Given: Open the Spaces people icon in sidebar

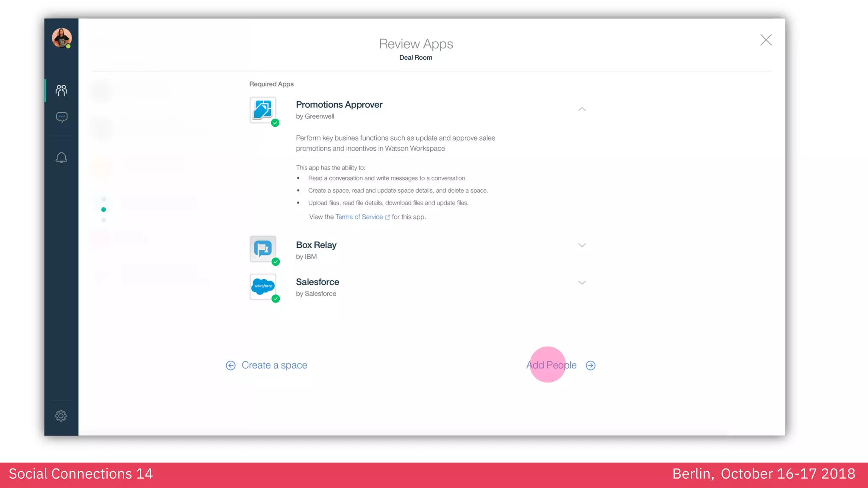Looking at the screenshot, I should click(61, 90).
